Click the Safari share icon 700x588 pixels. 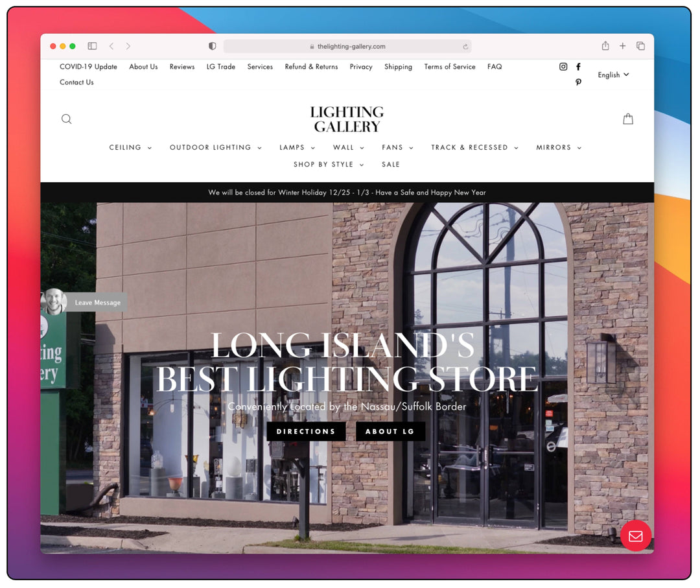[x=605, y=46]
